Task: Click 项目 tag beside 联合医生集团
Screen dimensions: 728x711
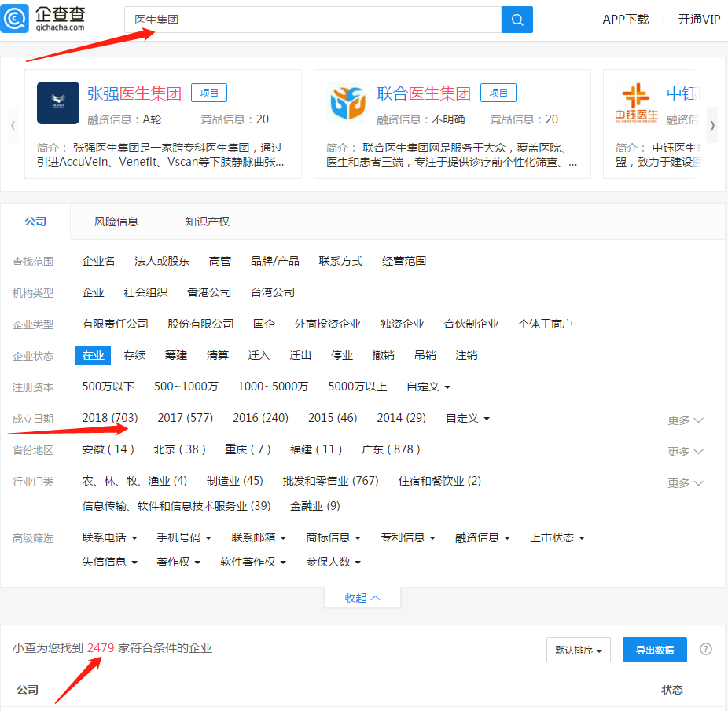Action: [x=498, y=93]
